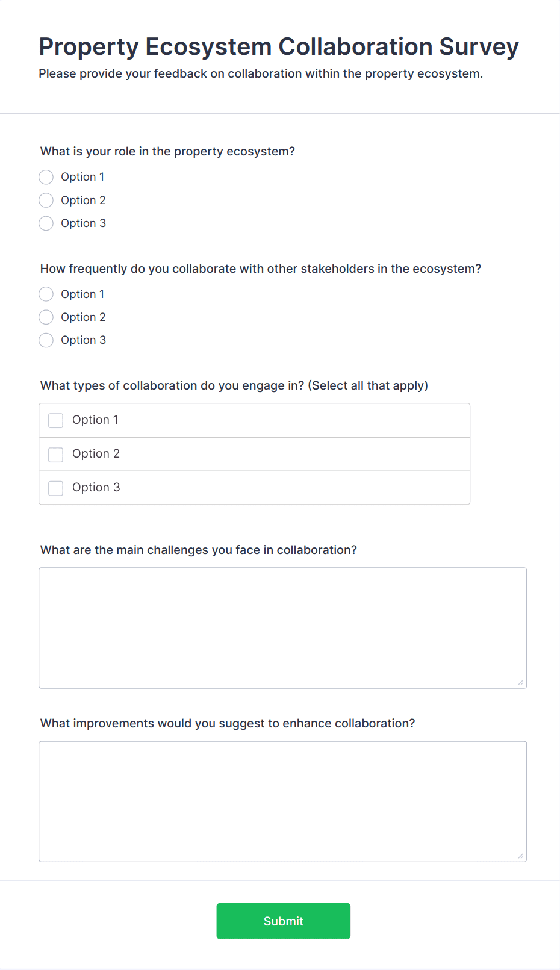Choose Option 2 for collaboration frequency
Screen dimensions: 560x970
pyautogui.click(x=46, y=317)
